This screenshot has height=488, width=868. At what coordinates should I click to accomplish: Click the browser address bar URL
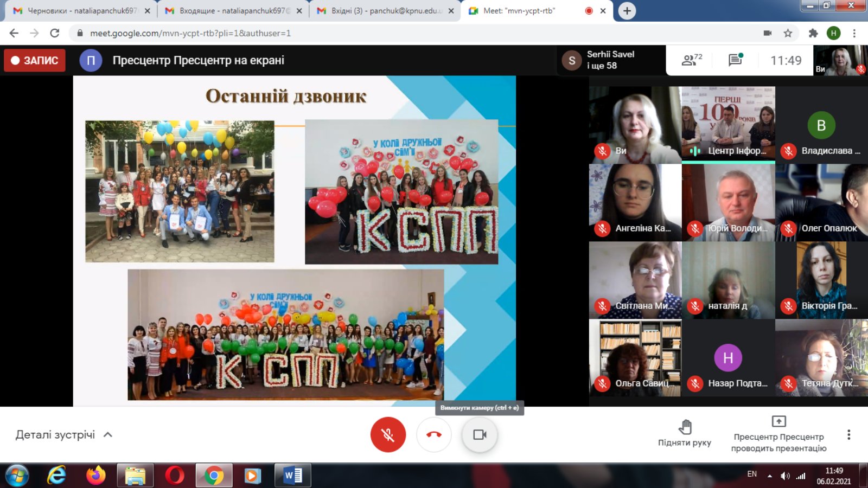[190, 33]
